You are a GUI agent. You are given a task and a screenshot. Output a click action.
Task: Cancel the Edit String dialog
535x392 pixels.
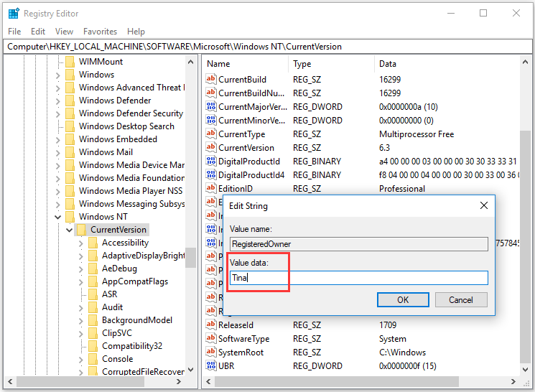tap(461, 299)
